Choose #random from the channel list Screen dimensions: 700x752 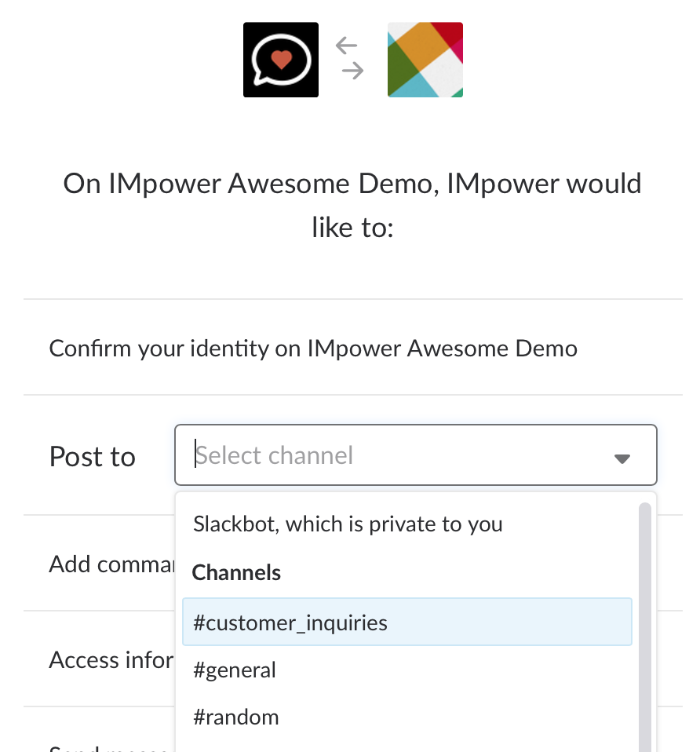pyautogui.click(x=236, y=717)
